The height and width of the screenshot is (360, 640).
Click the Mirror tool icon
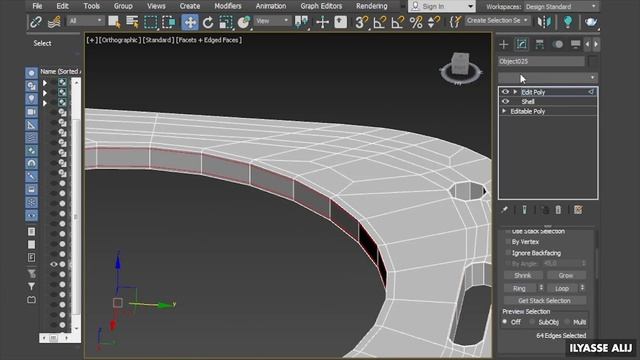click(544, 22)
